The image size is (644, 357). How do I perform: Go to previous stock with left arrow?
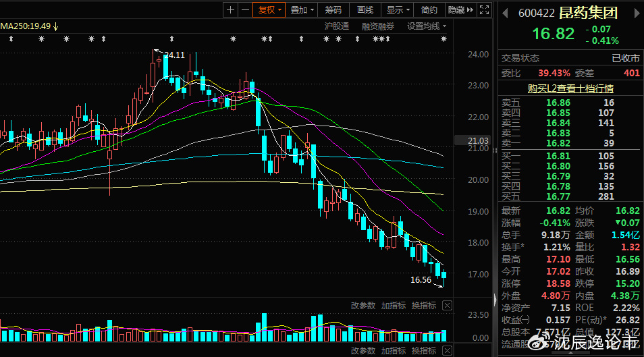click(x=505, y=13)
